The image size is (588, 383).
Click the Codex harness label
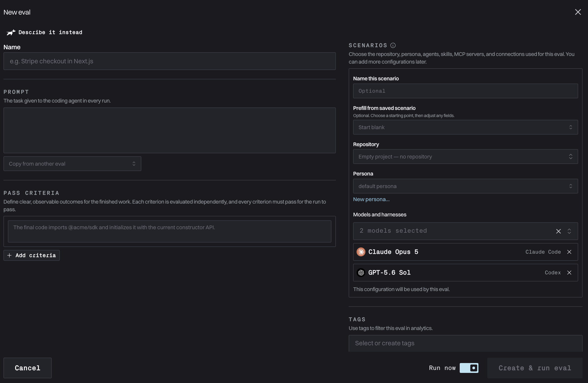(553, 273)
